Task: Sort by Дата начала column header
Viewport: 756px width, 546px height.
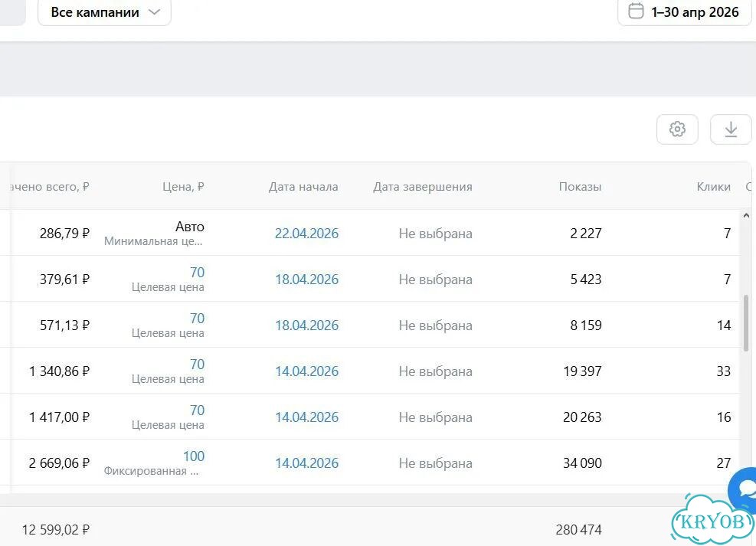Action: [303, 187]
